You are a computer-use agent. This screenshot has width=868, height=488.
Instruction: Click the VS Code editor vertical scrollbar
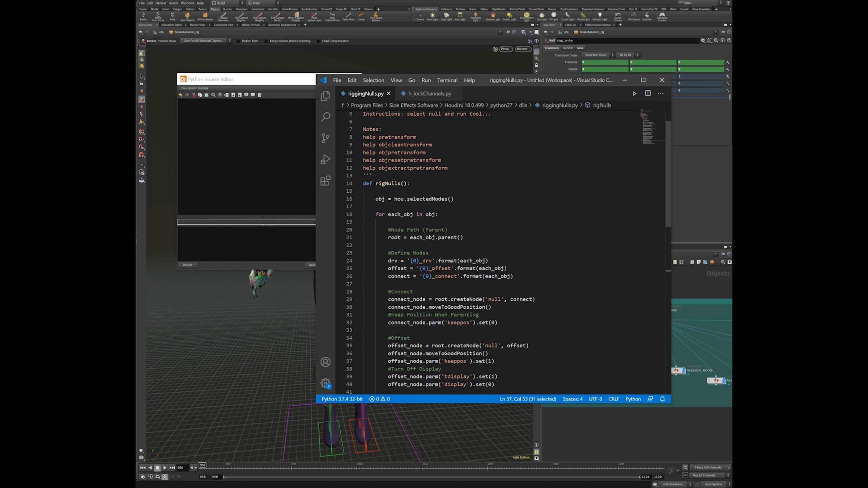tap(668, 174)
